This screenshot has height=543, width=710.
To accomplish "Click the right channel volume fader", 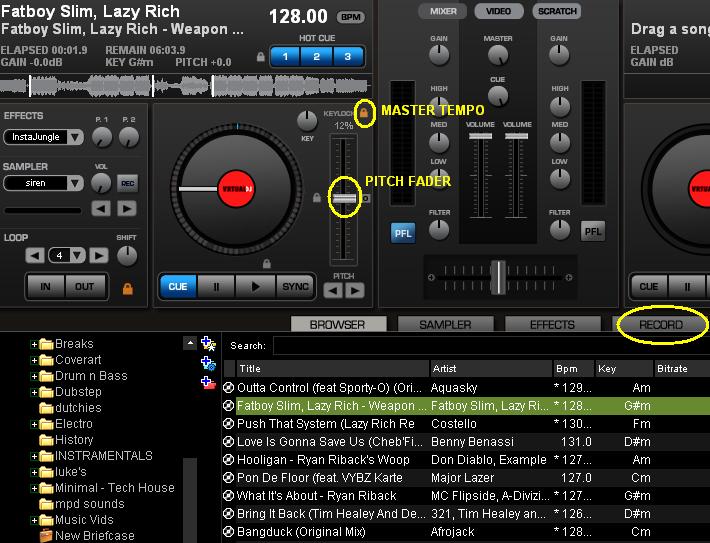I will 516,136.
